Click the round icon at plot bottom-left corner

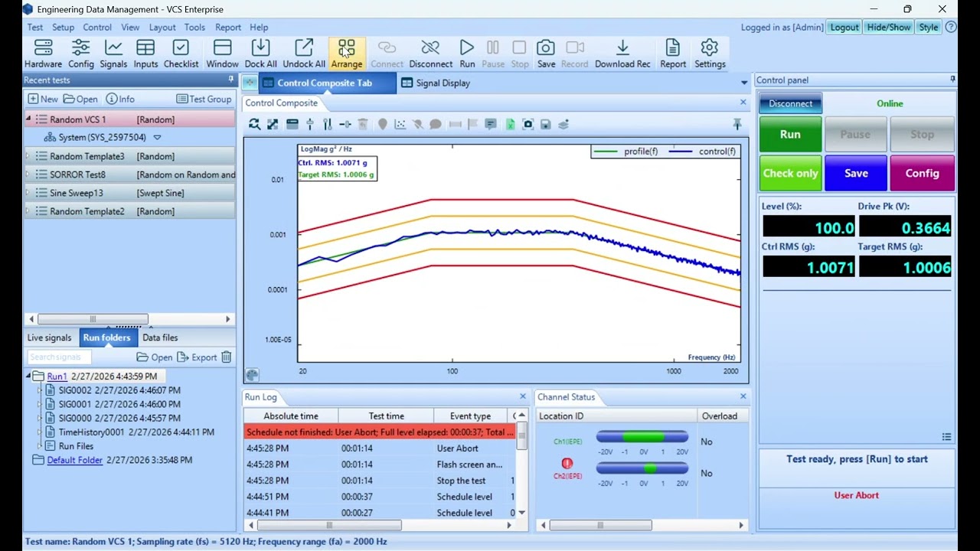point(252,374)
